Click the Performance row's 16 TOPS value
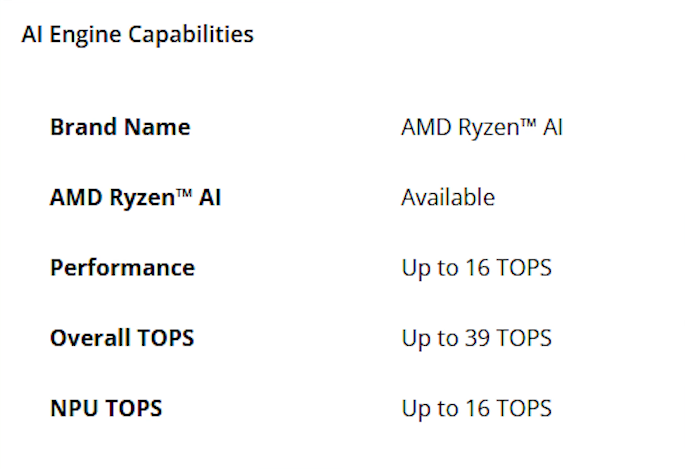Screen dimensions: 685x469 [x=476, y=268]
